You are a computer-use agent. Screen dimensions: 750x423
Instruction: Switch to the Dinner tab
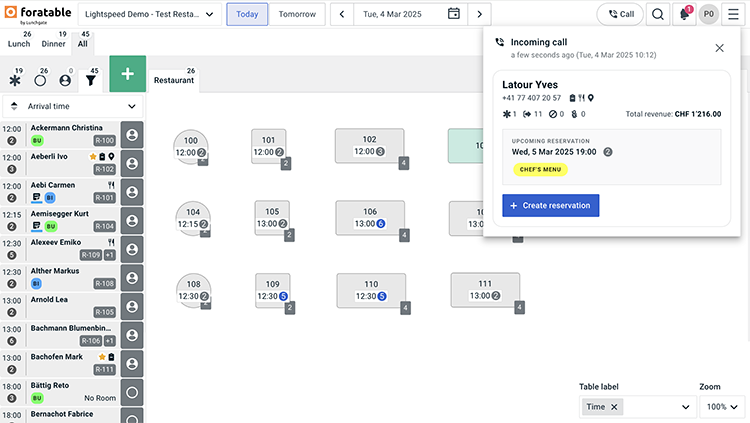coord(54,38)
